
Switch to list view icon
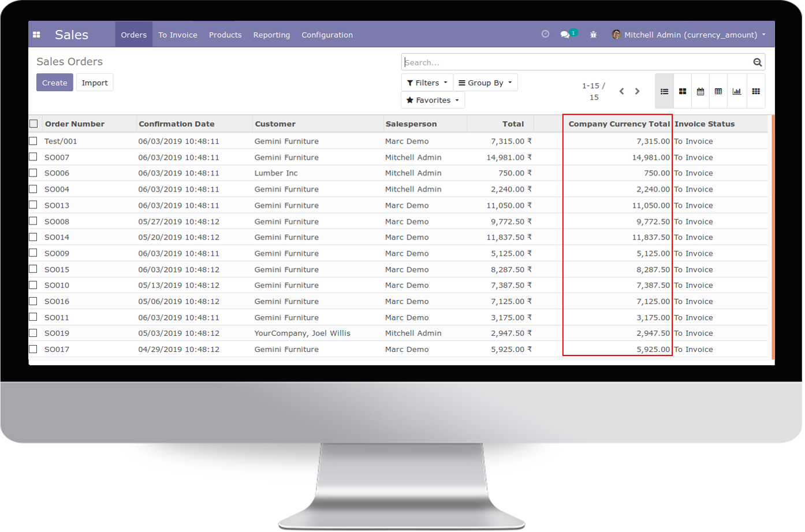coord(664,91)
